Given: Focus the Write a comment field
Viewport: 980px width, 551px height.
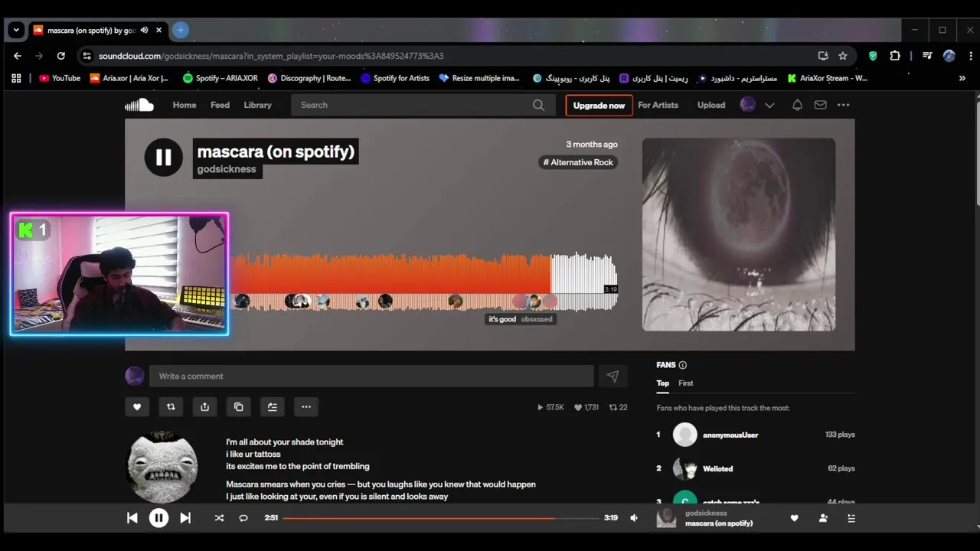Looking at the screenshot, I should click(x=371, y=376).
